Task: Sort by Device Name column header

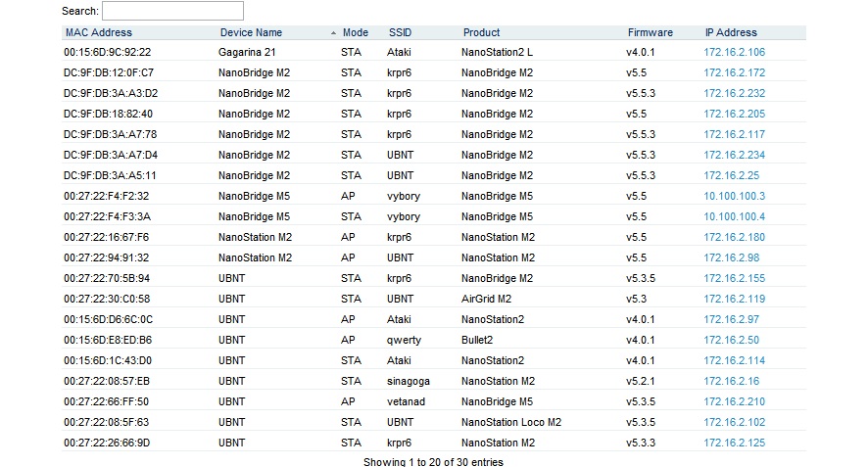Action: pos(251,32)
